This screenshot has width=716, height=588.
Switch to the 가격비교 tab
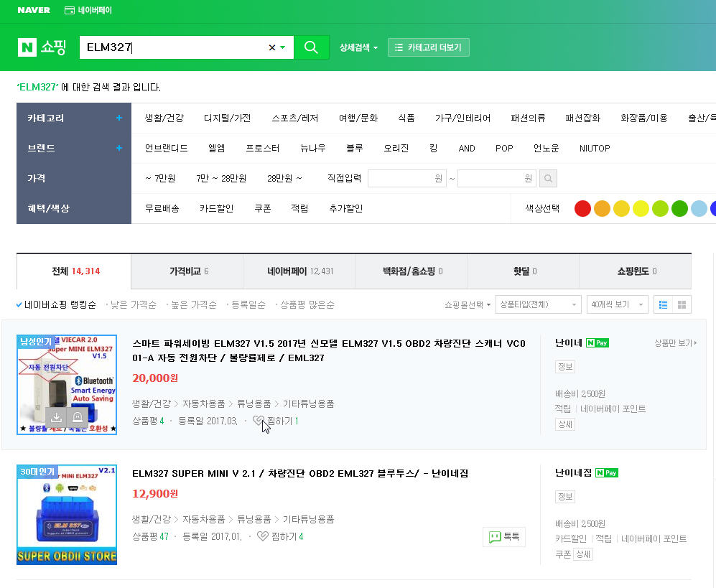click(x=187, y=271)
